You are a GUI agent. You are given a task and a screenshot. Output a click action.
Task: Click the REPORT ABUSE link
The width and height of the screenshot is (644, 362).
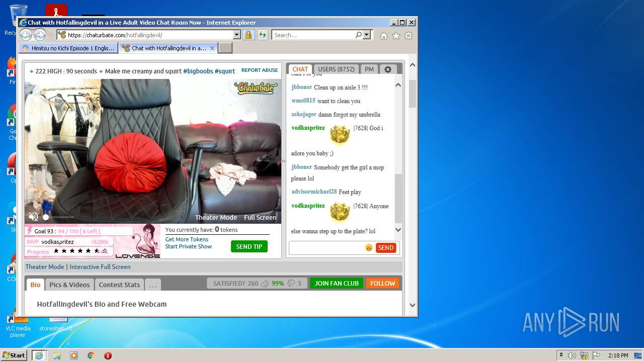pyautogui.click(x=260, y=70)
